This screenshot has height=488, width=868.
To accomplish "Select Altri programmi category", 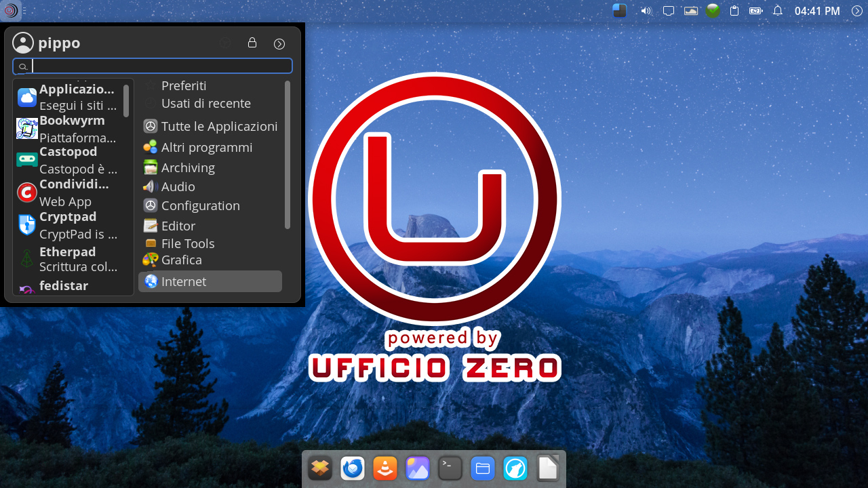I will tap(210, 148).
